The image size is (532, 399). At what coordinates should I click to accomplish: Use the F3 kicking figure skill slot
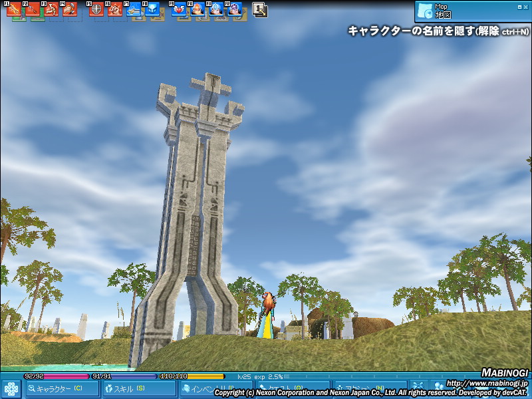pyautogui.click(x=51, y=9)
